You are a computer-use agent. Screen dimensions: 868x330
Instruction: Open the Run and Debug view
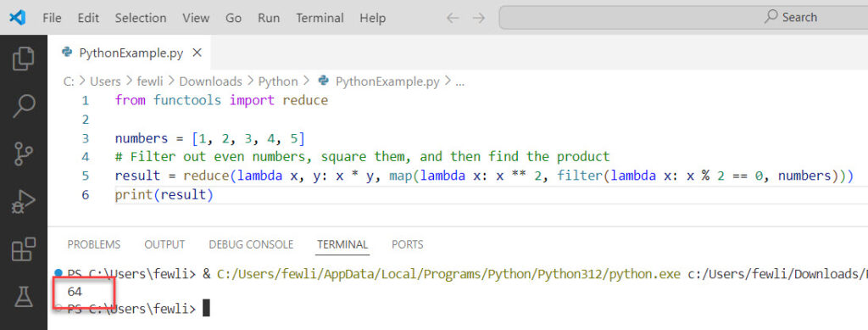coord(23,202)
